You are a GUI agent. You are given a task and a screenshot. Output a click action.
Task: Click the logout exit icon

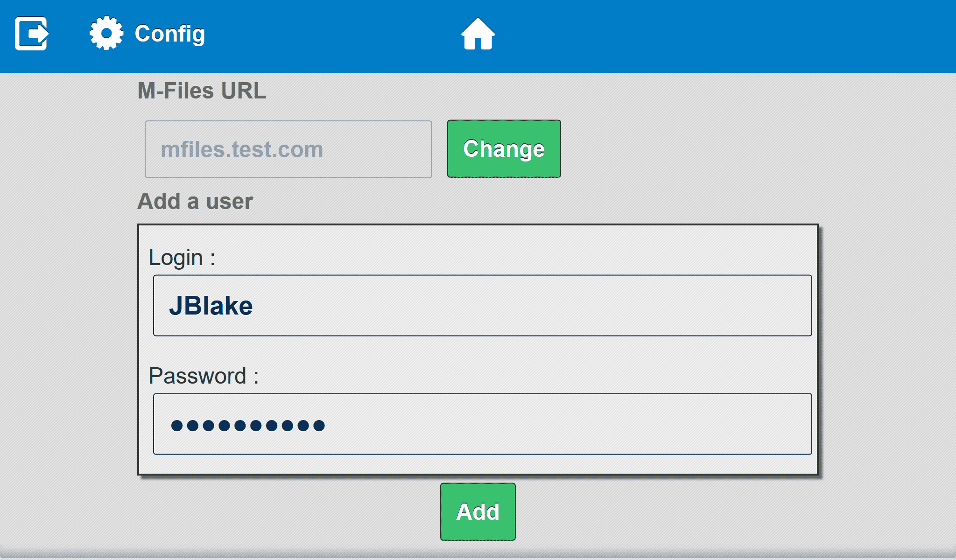pyautogui.click(x=31, y=33)
